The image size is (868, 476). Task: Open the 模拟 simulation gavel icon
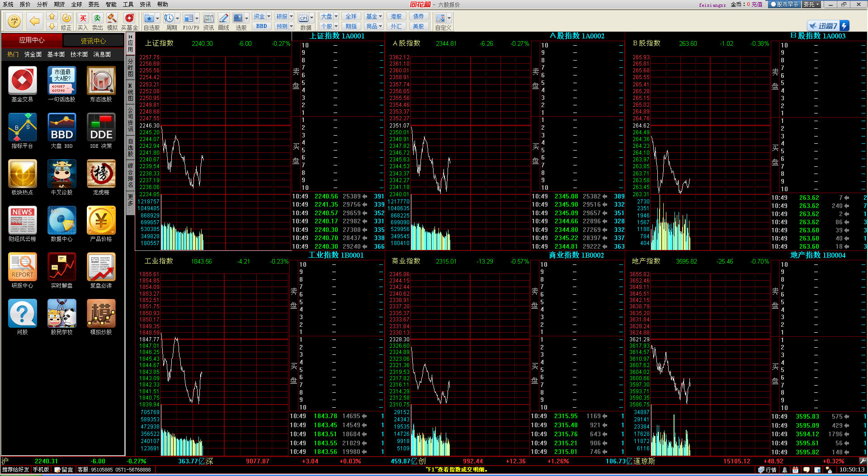(112, 21)
